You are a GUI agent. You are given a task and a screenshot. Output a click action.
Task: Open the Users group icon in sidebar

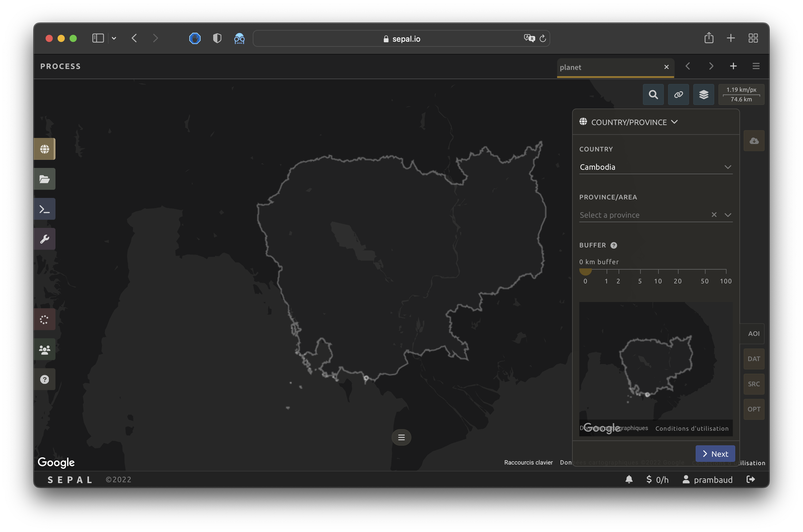(44, 349)
